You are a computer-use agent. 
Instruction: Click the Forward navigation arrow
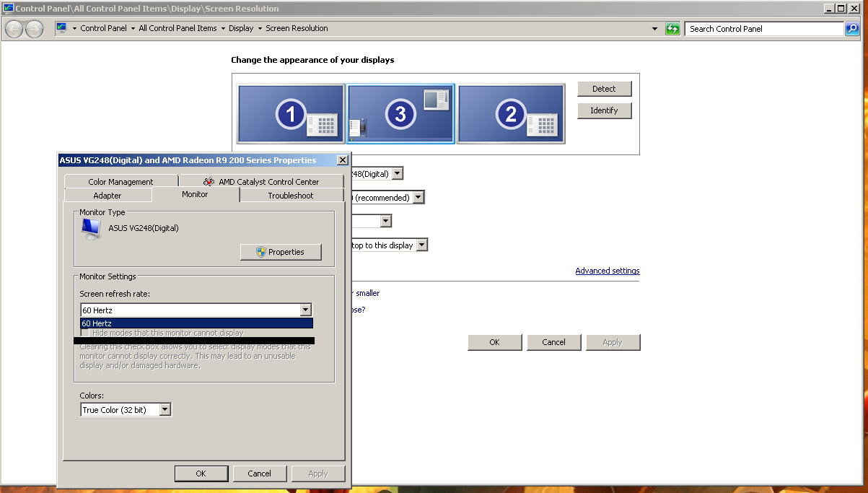click(x=34, y=29)
